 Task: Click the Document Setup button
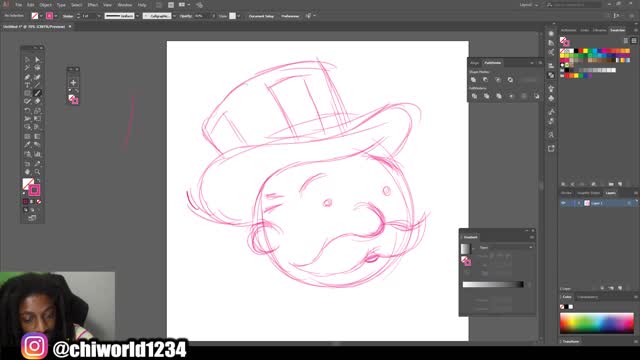(x=261, y=16)
